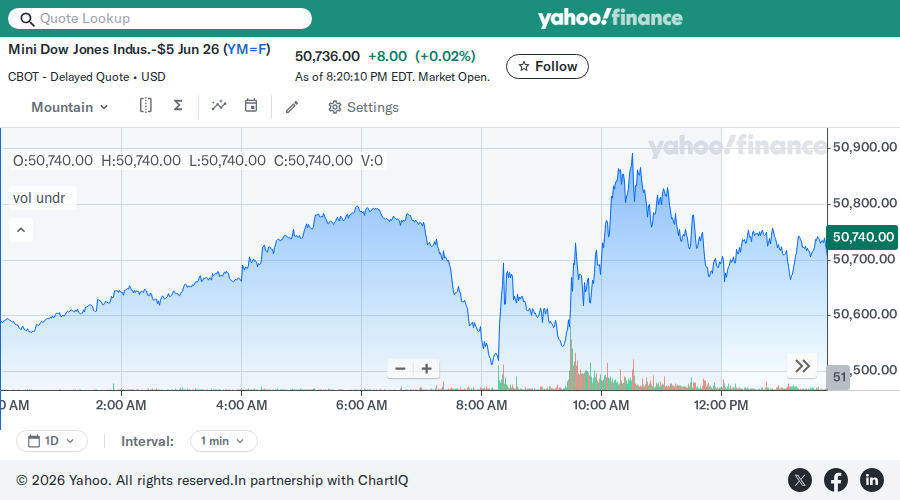Select the pencil draw tool
This screenshot has height=500, width=900.
[x=292, y=107]
